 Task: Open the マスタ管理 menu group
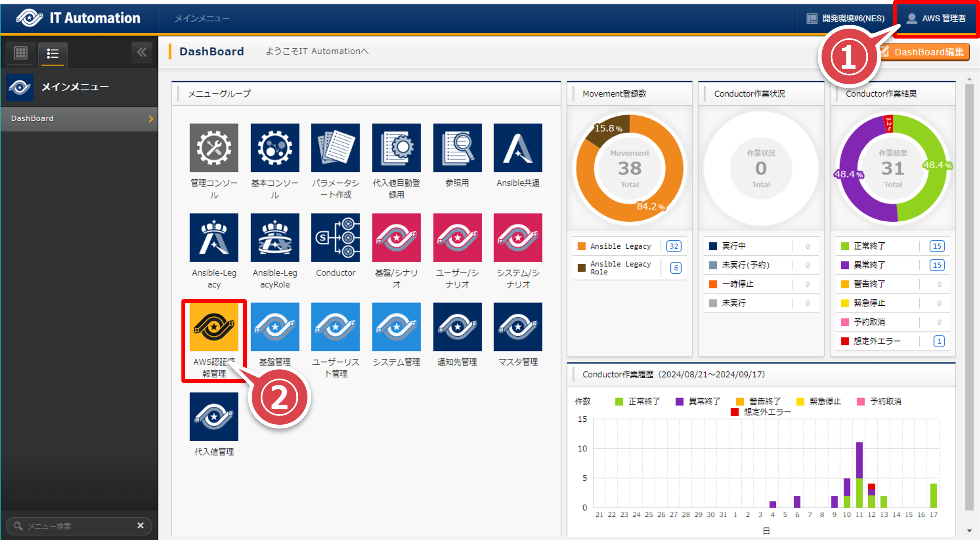click(x=517, y=327)
